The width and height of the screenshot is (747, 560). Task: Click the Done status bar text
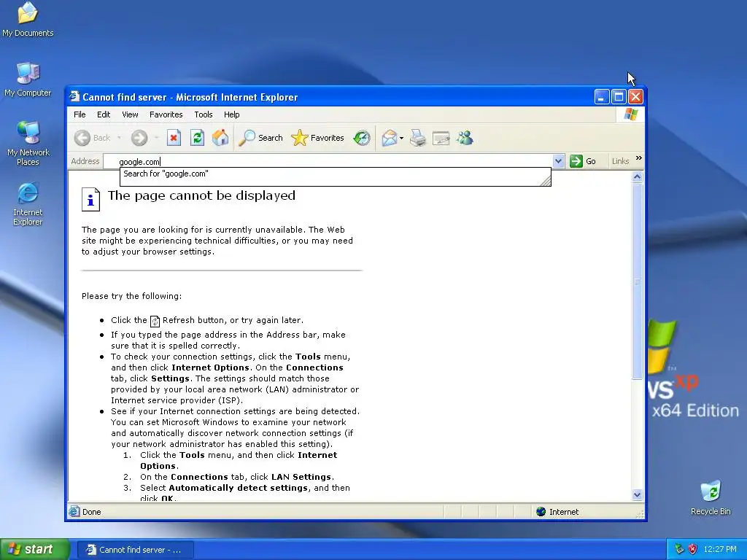pyautogui.click(x=91, y=512)
